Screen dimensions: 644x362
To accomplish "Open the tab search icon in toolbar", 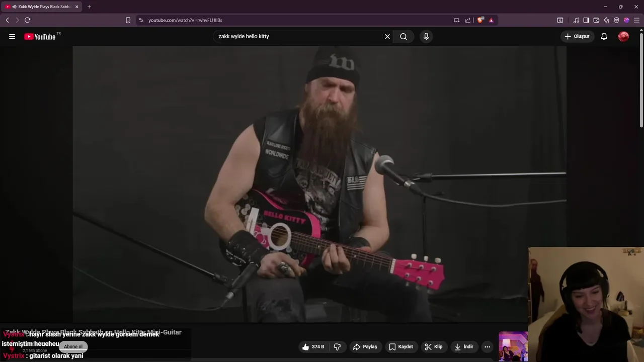I will point(560,20).
